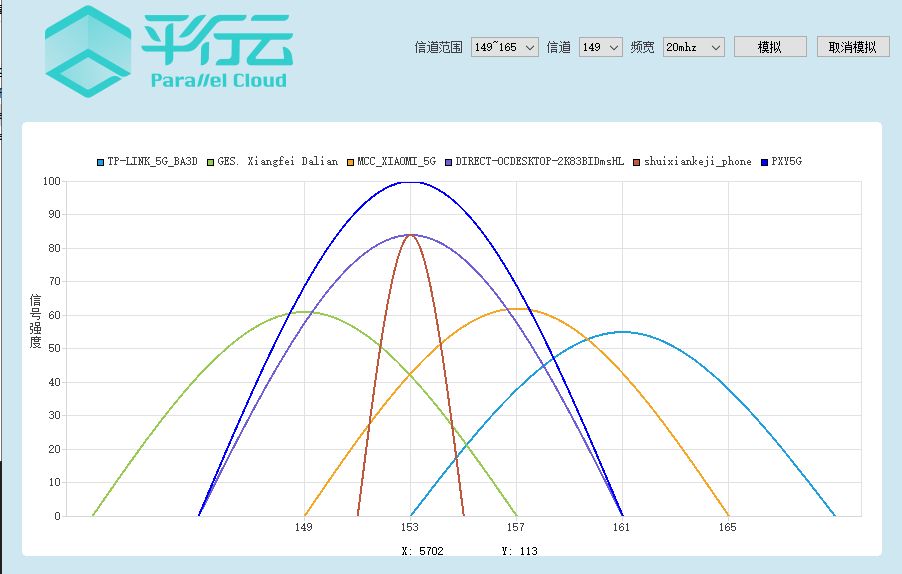Click channel 165 axis label

coord(728,527)
